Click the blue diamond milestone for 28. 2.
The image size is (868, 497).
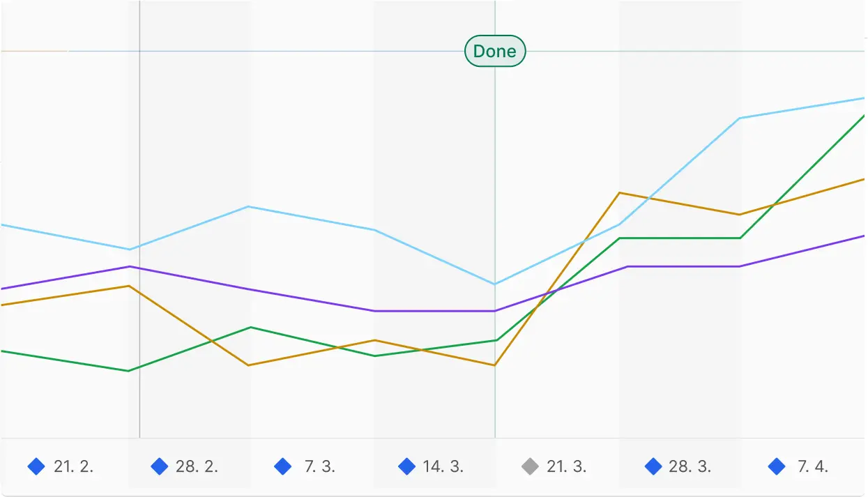160,466
